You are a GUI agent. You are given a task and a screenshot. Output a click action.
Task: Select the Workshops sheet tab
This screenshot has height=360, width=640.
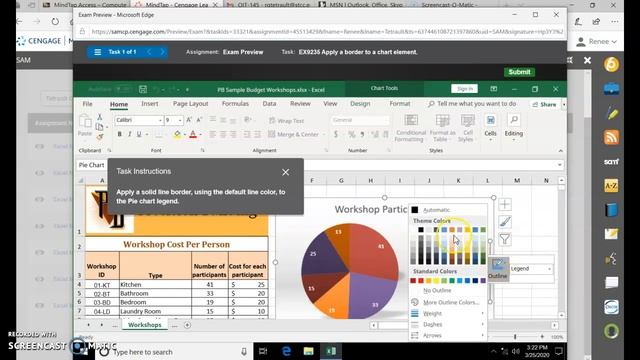tap(144, 325)
